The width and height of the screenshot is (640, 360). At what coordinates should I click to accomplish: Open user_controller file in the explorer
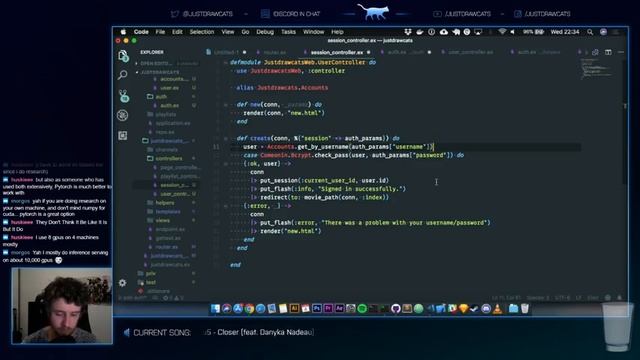175,194
